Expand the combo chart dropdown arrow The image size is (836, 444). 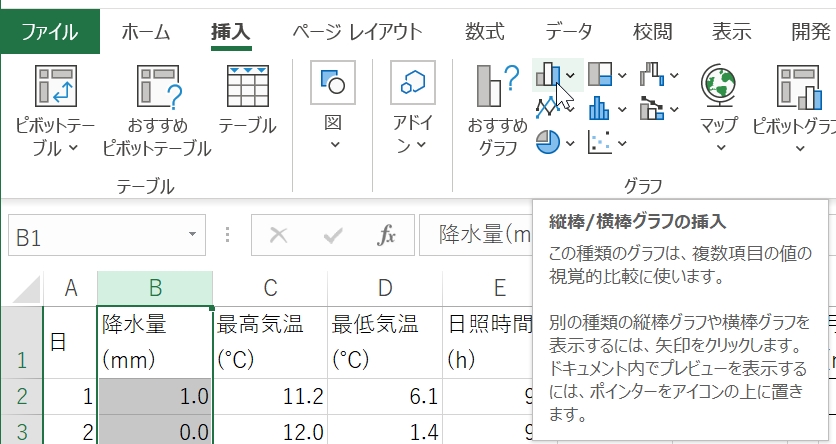(674, 110)
